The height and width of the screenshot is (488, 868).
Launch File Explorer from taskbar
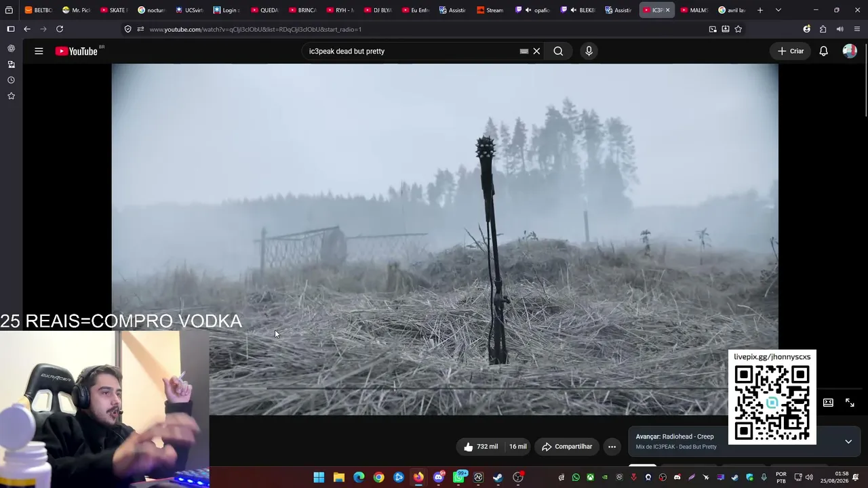[x=339, y=477]
